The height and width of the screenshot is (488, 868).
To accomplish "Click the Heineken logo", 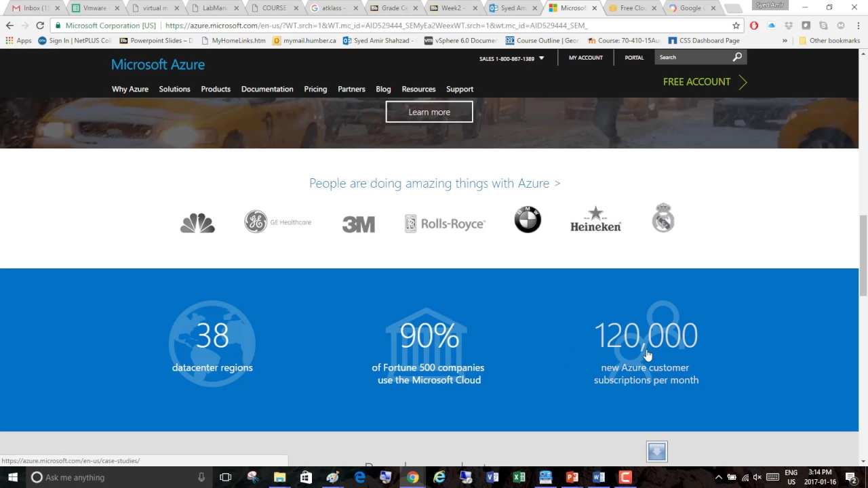I will point(595,219).
